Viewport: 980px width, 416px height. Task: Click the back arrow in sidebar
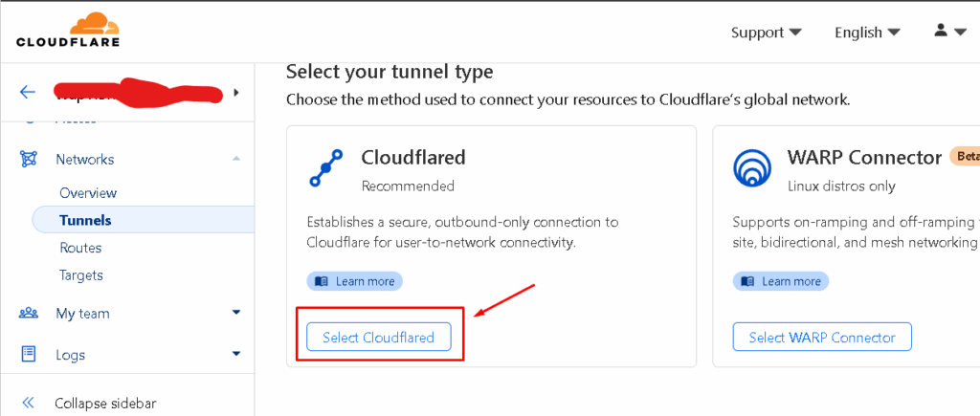28,93
